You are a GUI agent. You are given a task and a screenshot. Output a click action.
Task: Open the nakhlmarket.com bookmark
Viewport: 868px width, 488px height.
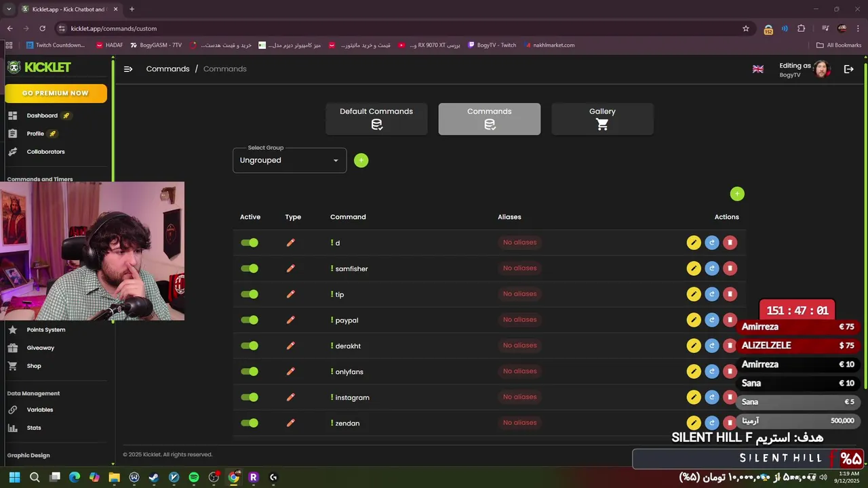549,45
